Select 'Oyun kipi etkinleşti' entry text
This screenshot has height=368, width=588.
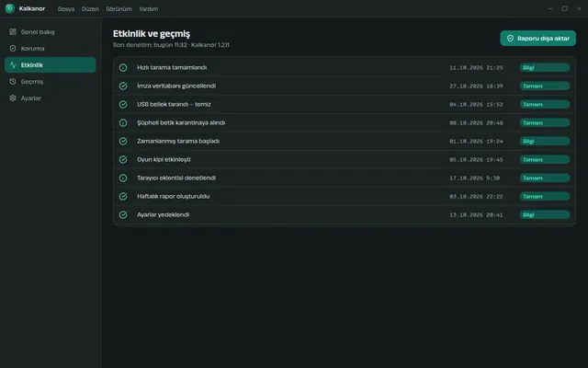coord(164,159)
